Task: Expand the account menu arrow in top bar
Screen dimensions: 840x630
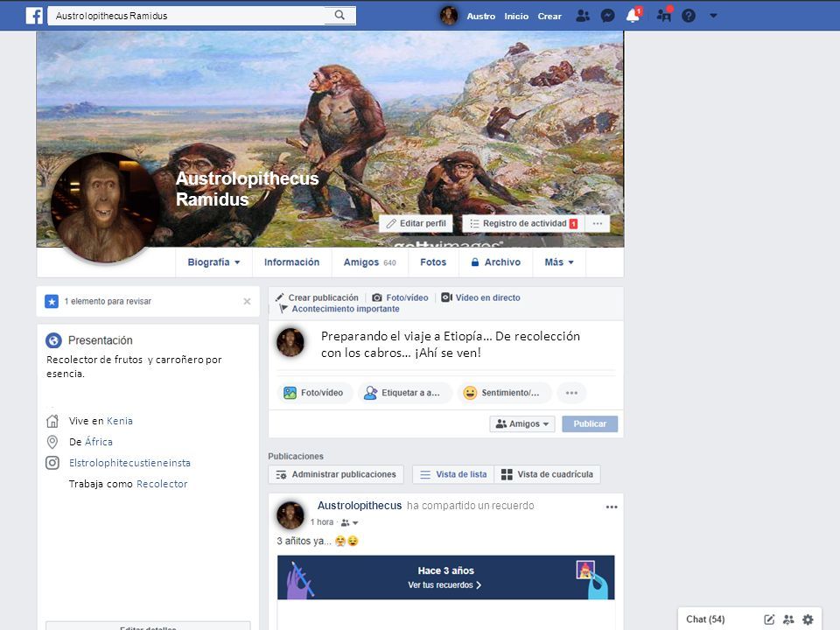Action: point(713,16)
